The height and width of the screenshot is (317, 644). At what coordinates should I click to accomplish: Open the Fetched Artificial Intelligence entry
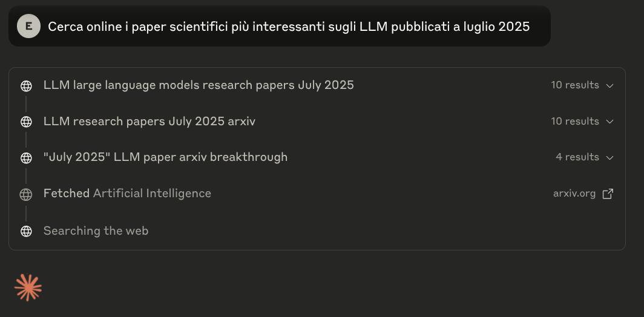click(127, 194)
